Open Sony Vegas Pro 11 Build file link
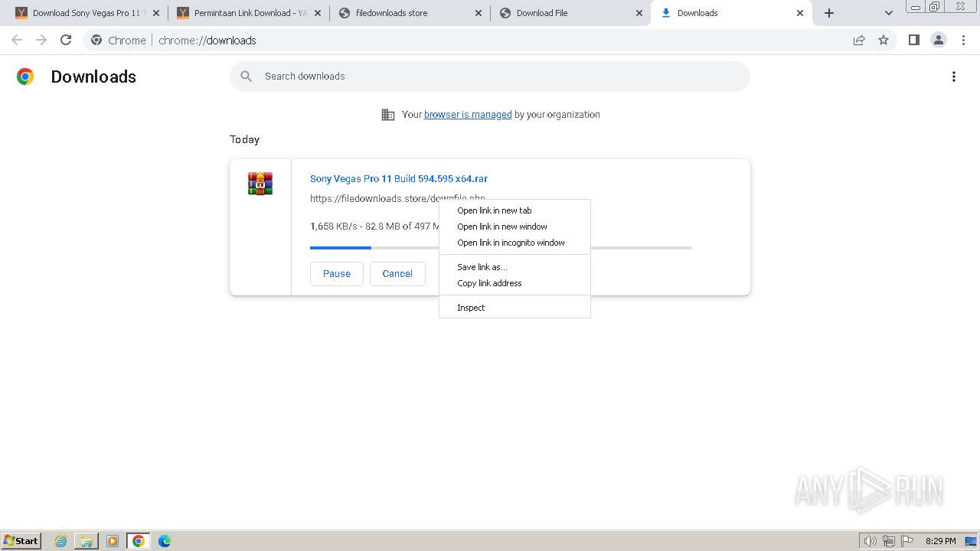 pyautogui.click(x=399, y=178)
